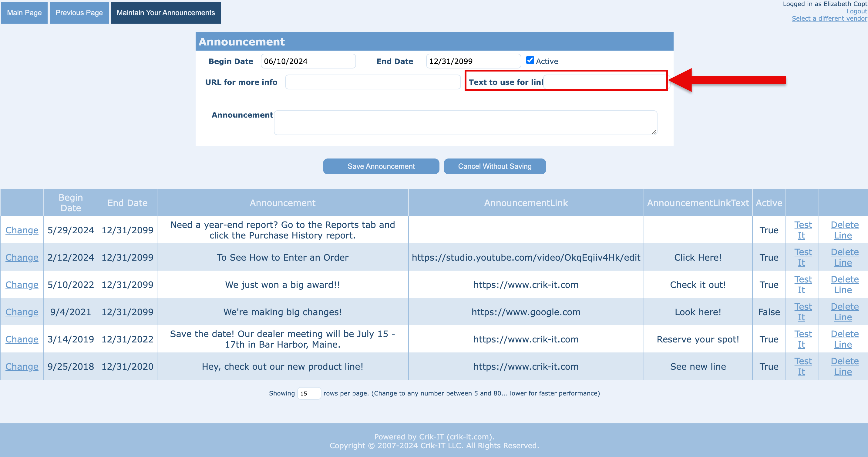Select a different vendor link
The image size is (868, 457).
tap(829, 18)
